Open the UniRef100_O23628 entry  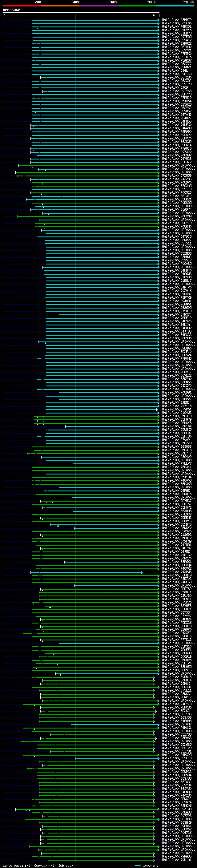click(x=177, y=104)
